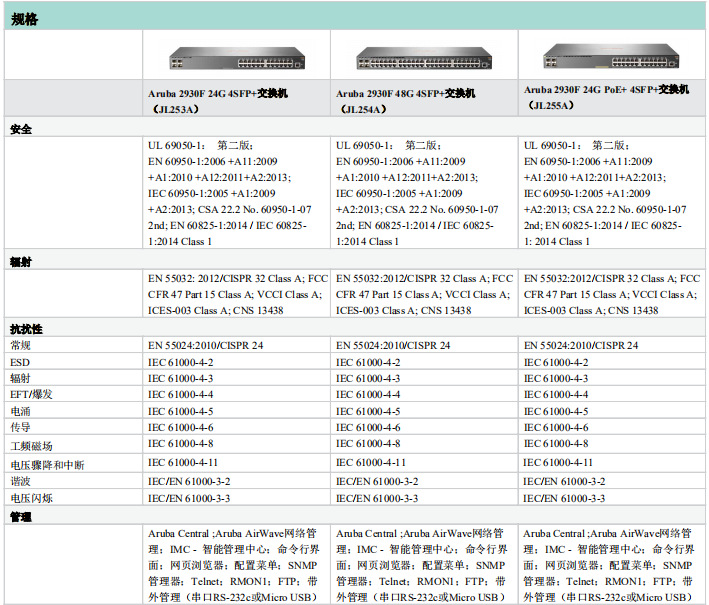Click IEC/EN 61000-3-2 in the JL254A column
Viewport: 709px width, 605px height.
coord(377,481)
